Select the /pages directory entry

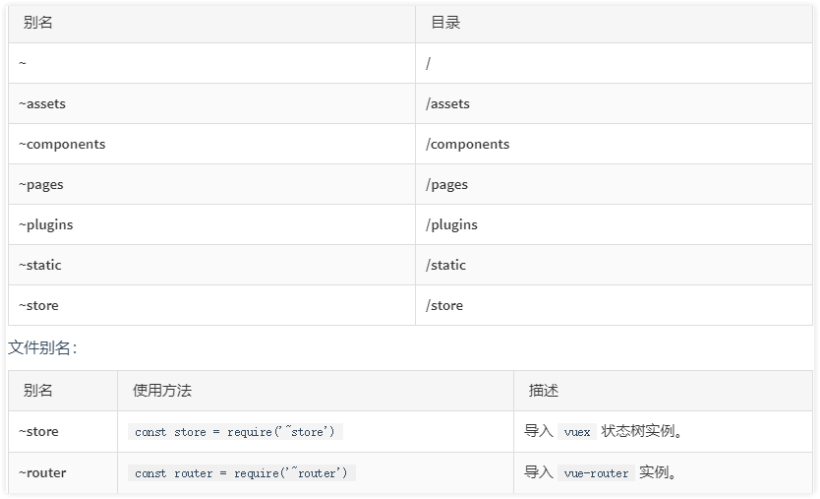447,185
